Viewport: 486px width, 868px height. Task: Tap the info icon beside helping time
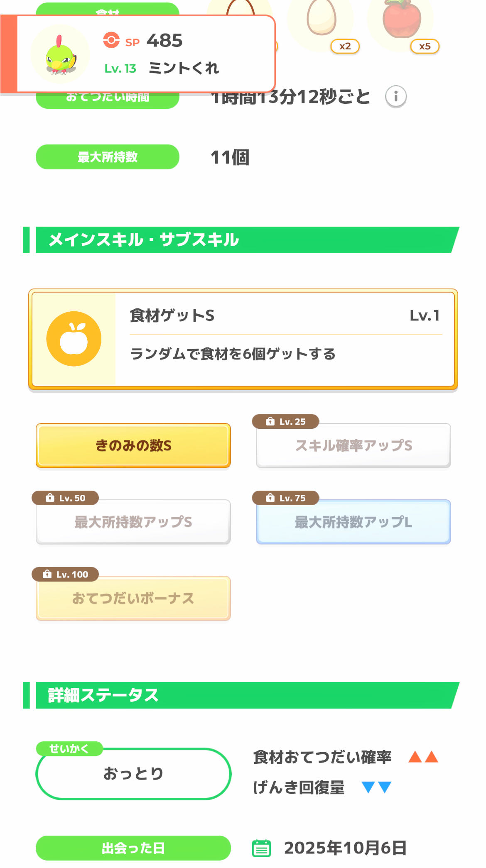[395, 97]
